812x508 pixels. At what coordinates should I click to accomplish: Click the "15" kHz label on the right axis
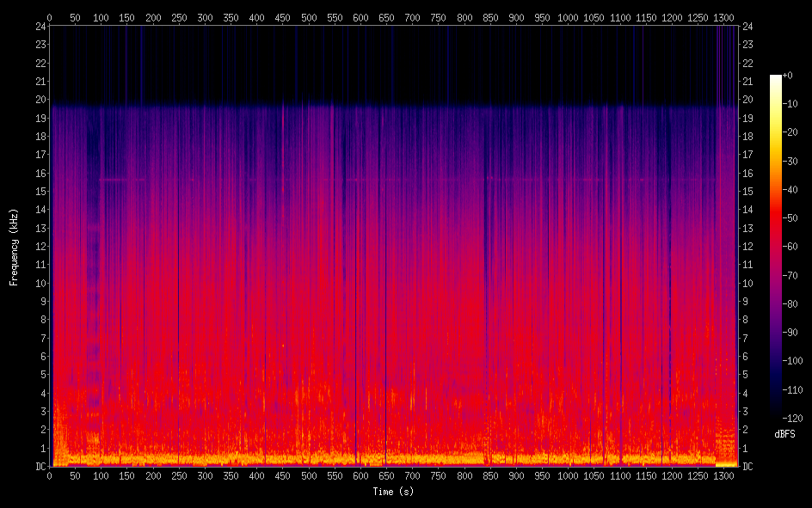coord(747,191)
